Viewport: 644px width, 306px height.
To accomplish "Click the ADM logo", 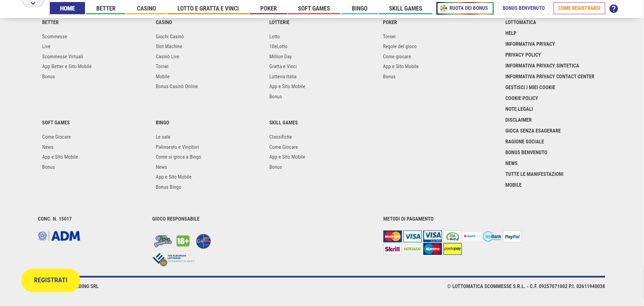I will click(59, 236).
